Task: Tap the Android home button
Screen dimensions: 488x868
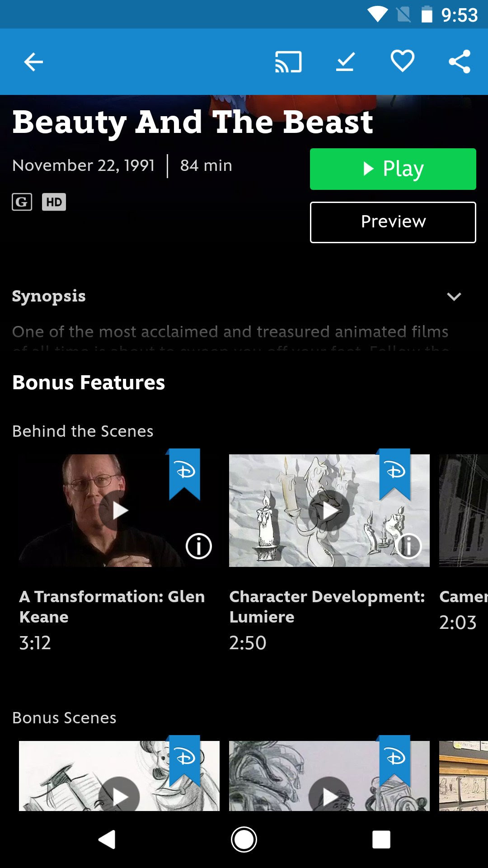Action: tap(244, 840)
